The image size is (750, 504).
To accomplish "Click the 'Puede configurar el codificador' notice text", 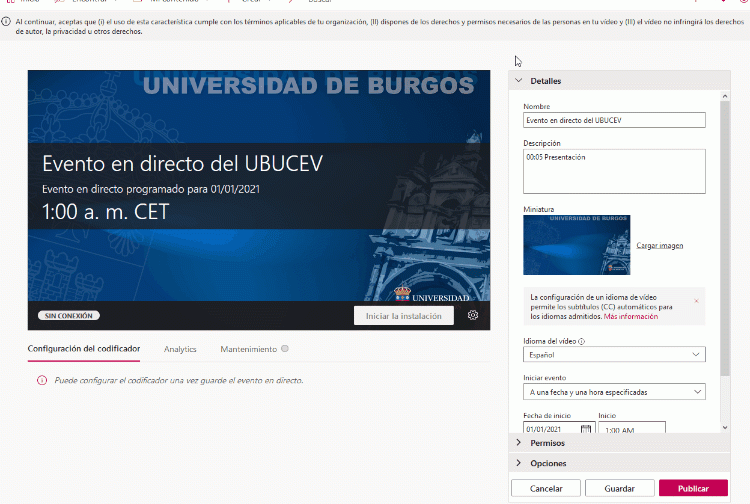I will coord(179,381).
